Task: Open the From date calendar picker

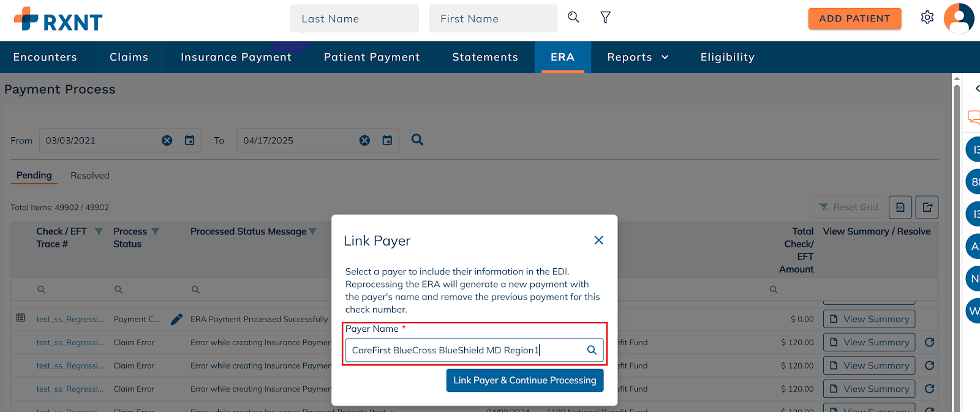Action: click(190, 140)
